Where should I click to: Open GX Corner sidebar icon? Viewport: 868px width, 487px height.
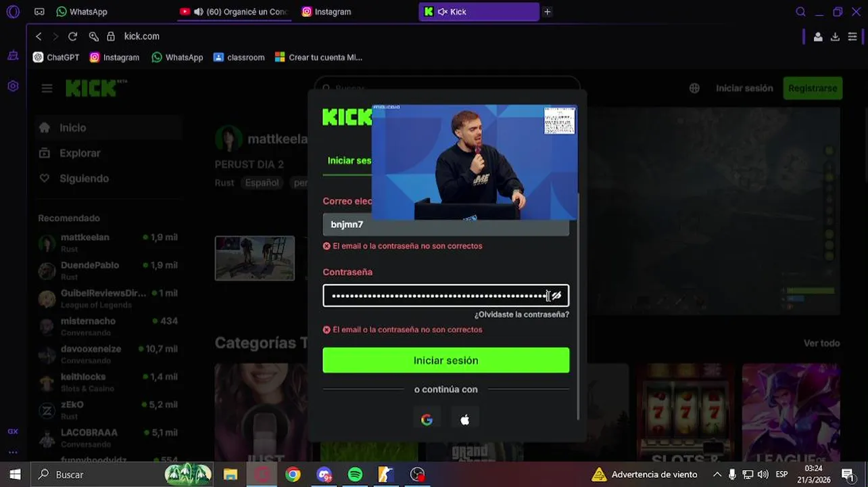point(13,432)
